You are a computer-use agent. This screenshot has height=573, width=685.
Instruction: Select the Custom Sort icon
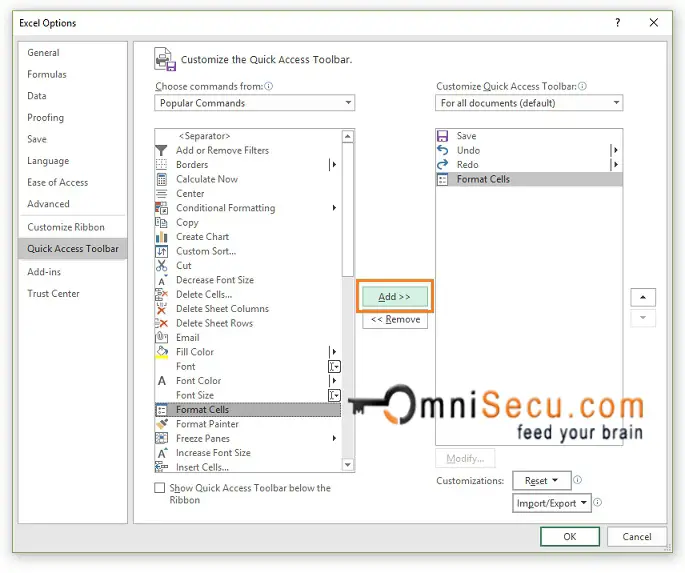(x=161, y=251)
